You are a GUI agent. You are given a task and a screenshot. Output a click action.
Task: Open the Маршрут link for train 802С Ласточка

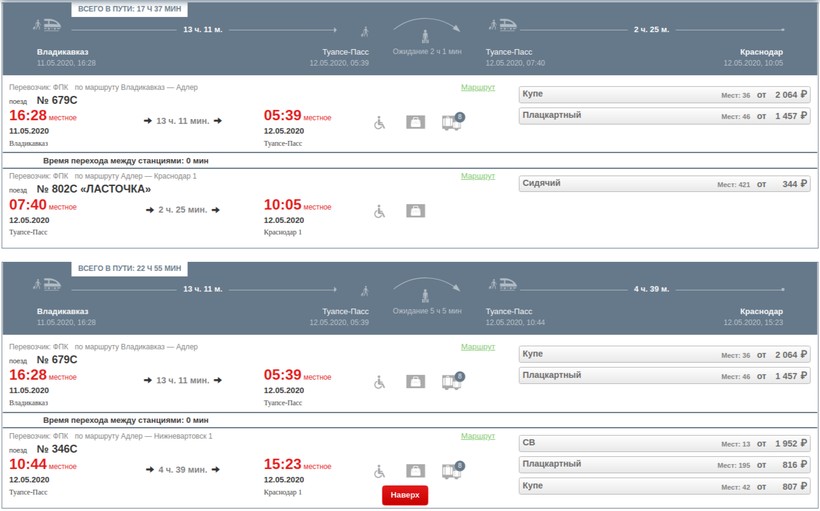click(478, 176)
